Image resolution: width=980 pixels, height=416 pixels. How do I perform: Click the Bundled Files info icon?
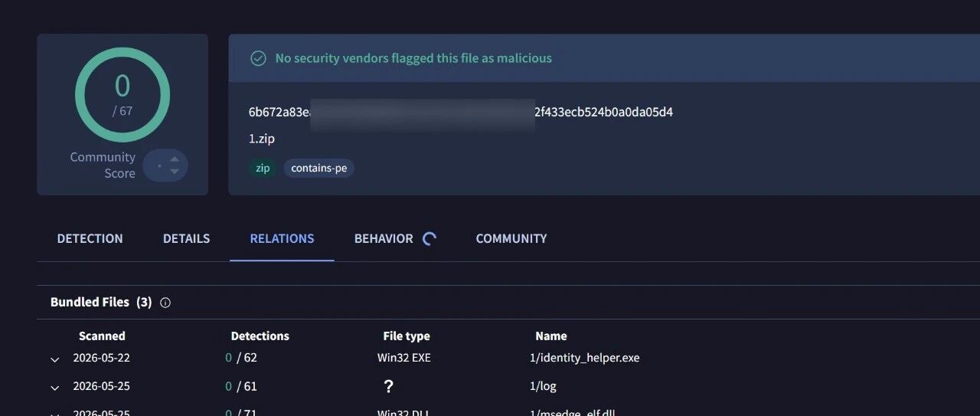tap(165, 303)
